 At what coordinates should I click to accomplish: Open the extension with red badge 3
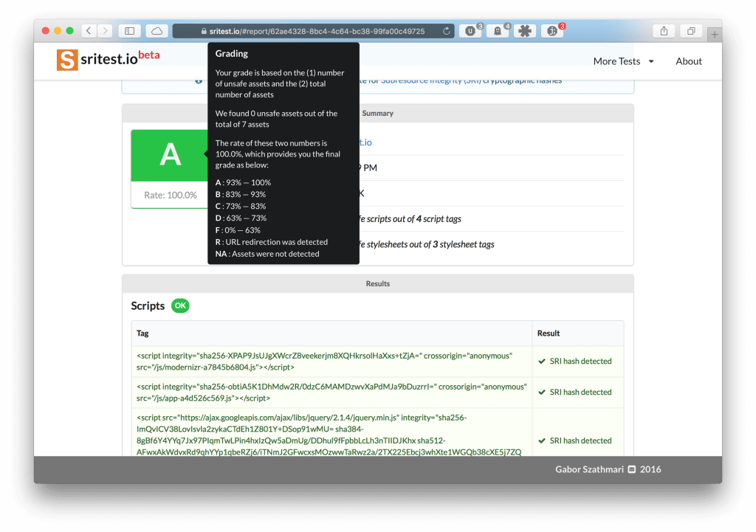[x=552, y=31]
